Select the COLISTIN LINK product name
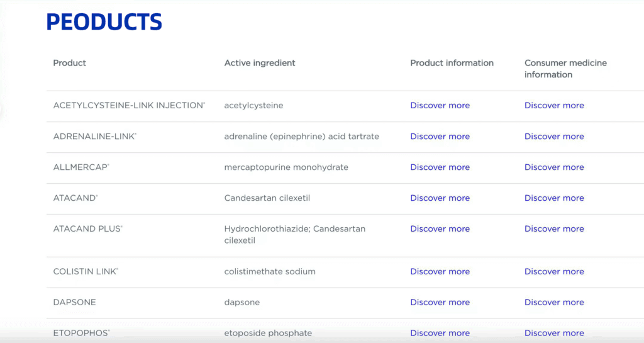Screen dimensions: 644x343 [85, 272]
